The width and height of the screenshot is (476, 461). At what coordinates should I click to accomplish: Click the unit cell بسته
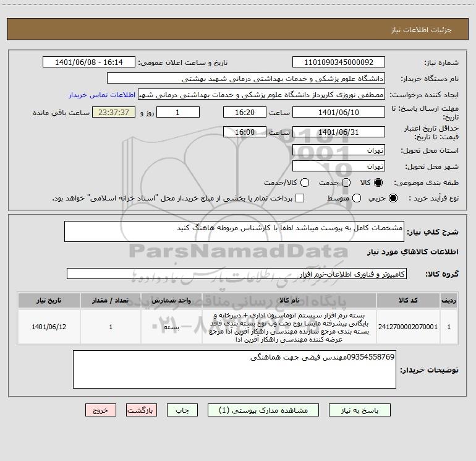coord(171,327)
